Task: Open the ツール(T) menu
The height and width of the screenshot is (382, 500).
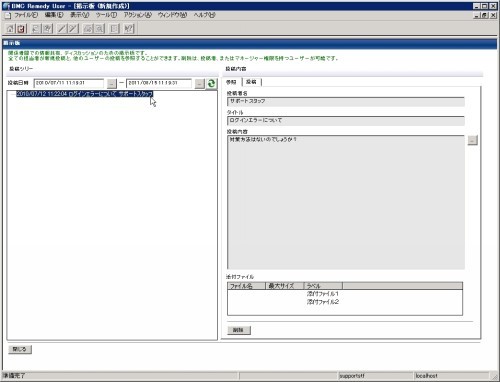Action: pyautogui.click(x=106, y=15)
